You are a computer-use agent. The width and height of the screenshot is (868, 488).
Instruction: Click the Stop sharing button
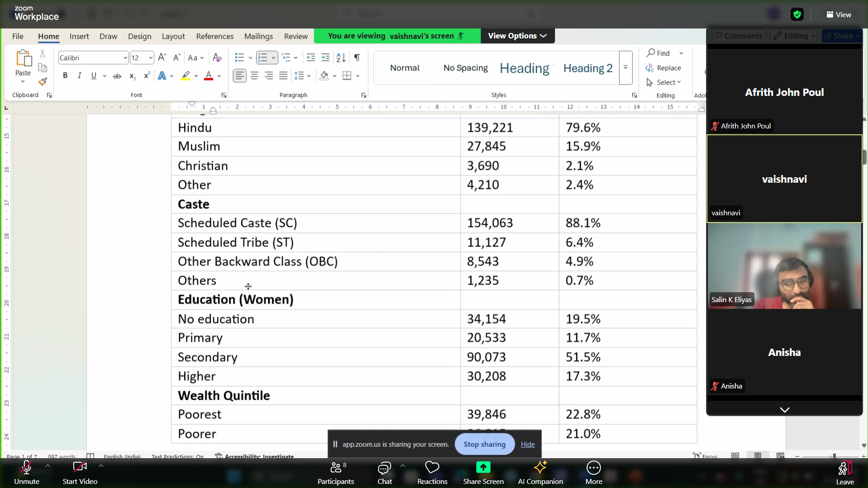pyautogui.click(x=484, y=444)
